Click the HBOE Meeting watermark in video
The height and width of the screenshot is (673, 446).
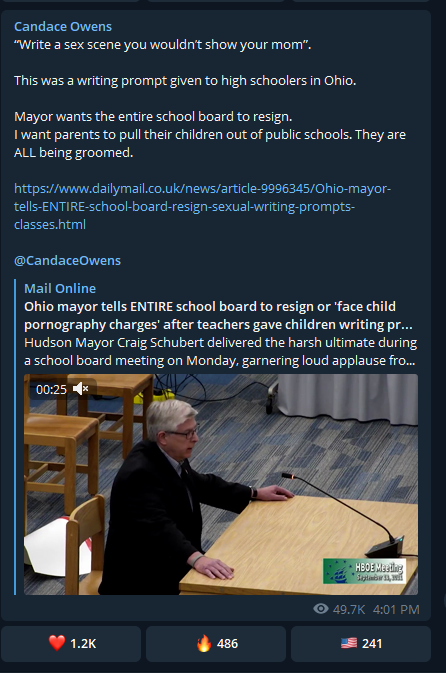click(364, 571)
